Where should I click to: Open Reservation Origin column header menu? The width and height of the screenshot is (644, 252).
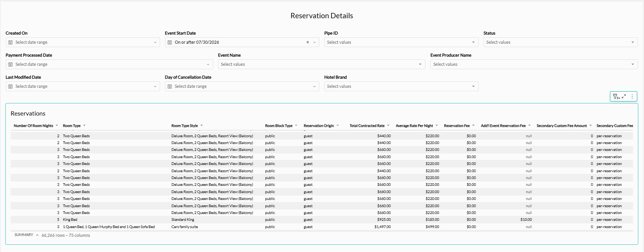(x=338, y=125)
